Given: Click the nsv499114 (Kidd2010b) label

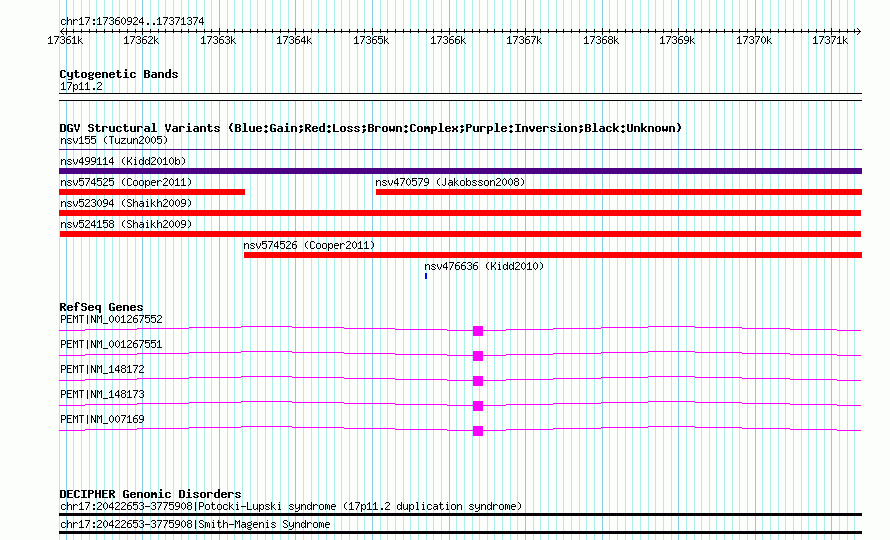Looking at the screenshot, I should coord(123,161).
